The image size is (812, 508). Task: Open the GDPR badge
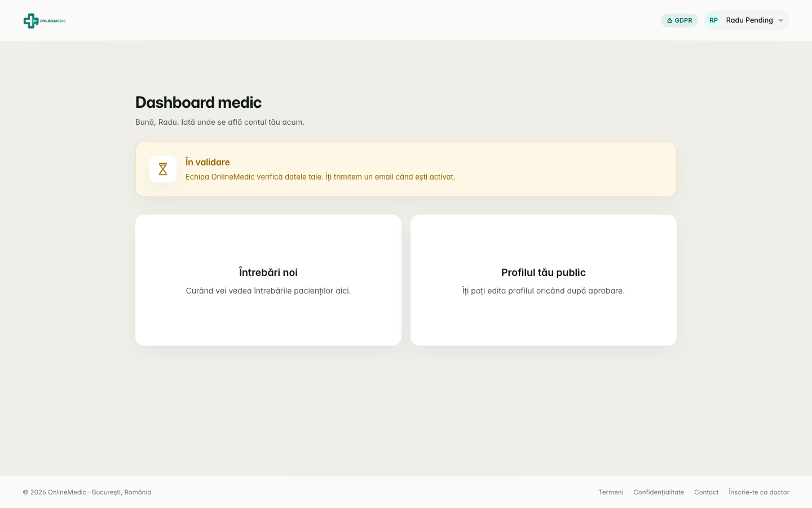point(679,20)
